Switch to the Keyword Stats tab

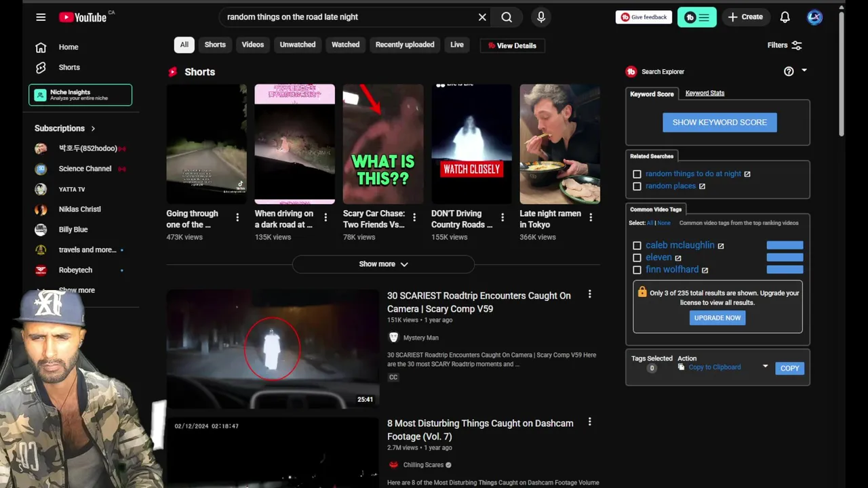coord(705,94)
